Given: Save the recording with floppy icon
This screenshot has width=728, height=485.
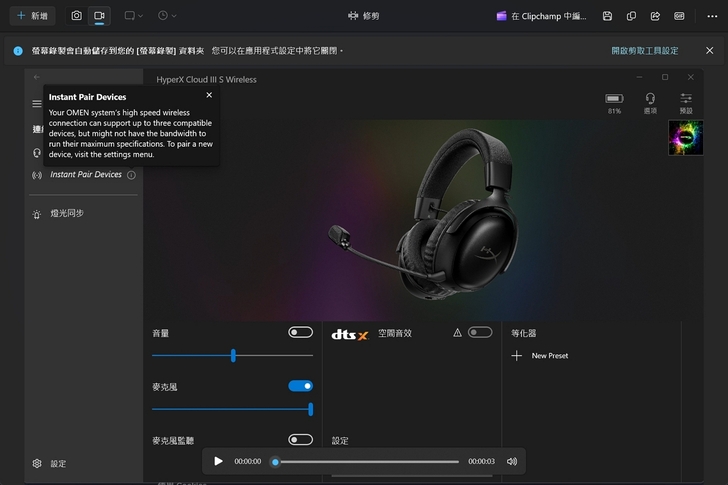Looking at the screenshot, I should [x=607, y=16].
